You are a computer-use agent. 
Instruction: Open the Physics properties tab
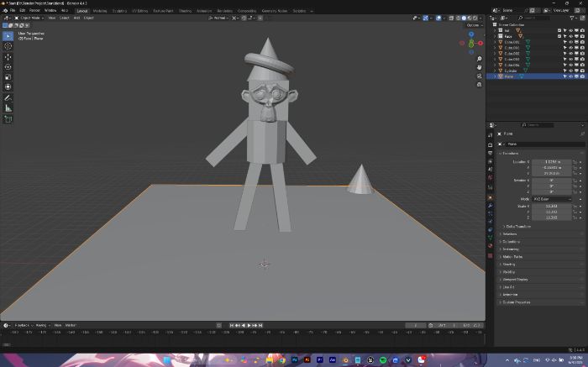pos(490,222)
